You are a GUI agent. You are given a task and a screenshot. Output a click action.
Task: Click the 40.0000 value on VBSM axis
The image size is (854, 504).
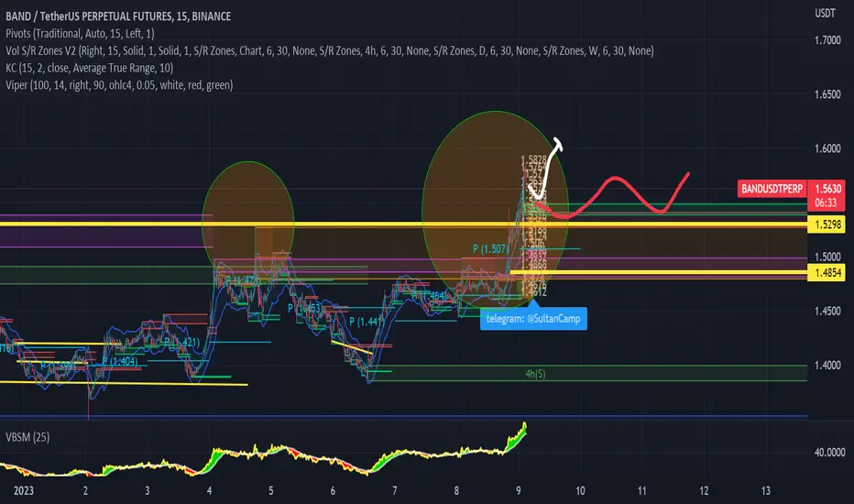click(x=829, y=453)
